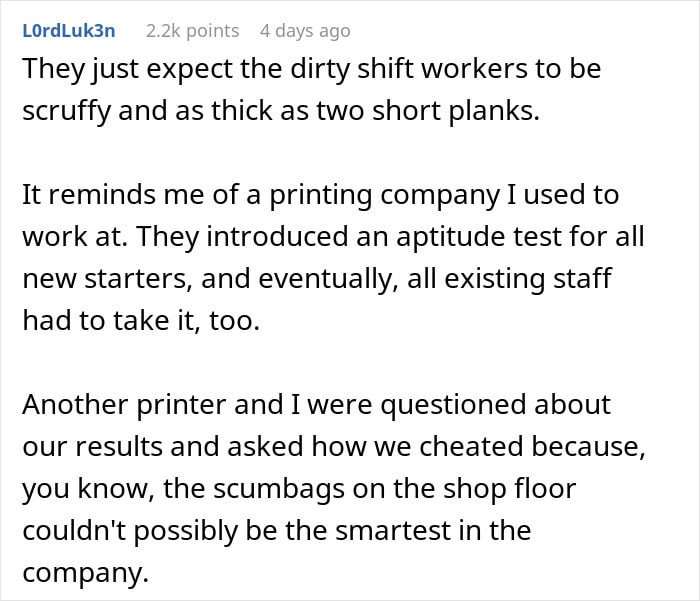Image resolution: width=700 pixels, height=601 pixels.
Task: Click the word 'cheated' in the last paragraph
Action: point(471,446)
